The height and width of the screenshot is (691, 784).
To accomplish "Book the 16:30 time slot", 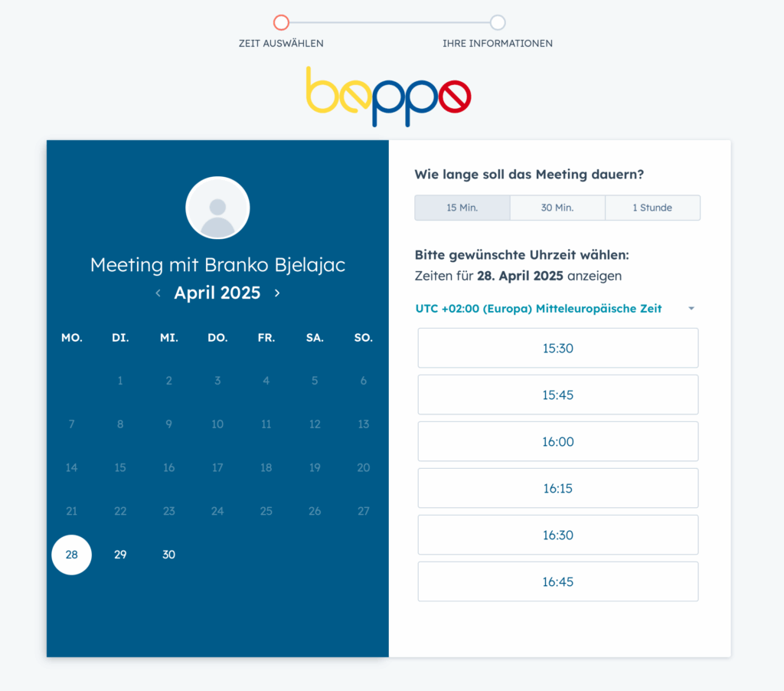I will point(558,535).
